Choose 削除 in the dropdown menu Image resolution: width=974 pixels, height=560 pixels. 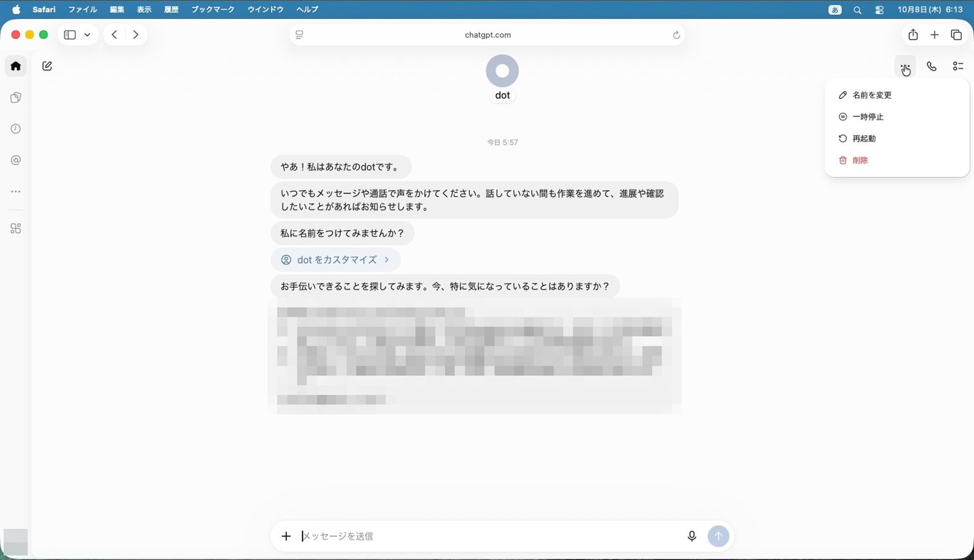897,160
